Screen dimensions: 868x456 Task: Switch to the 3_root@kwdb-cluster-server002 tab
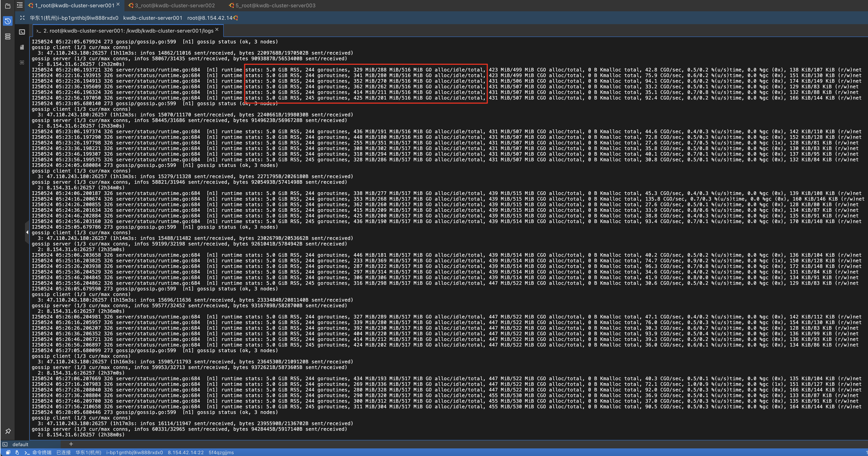[x=174, y=5]
